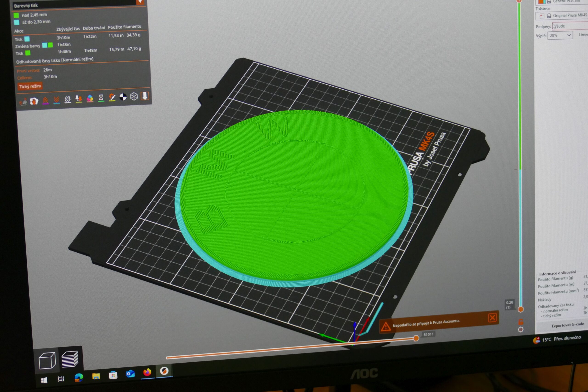
Task: Open Firefox from the taskbar
Action: pos(147,373)
